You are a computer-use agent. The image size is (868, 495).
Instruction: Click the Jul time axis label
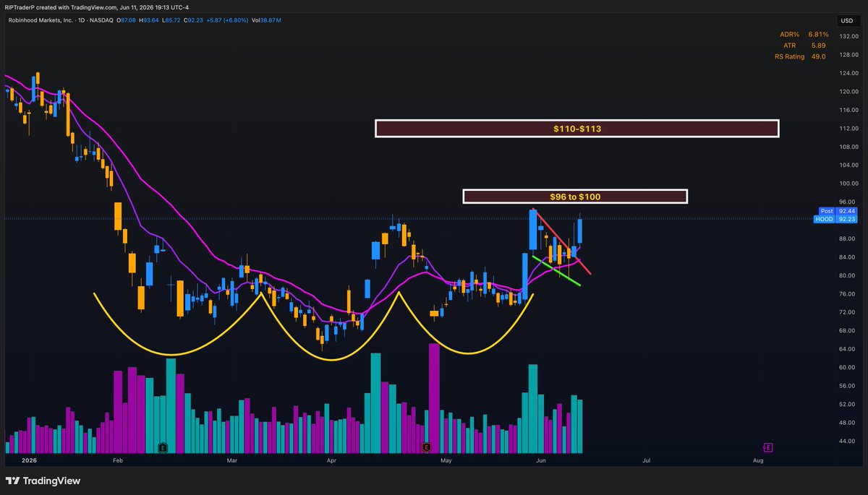(646, 460)
